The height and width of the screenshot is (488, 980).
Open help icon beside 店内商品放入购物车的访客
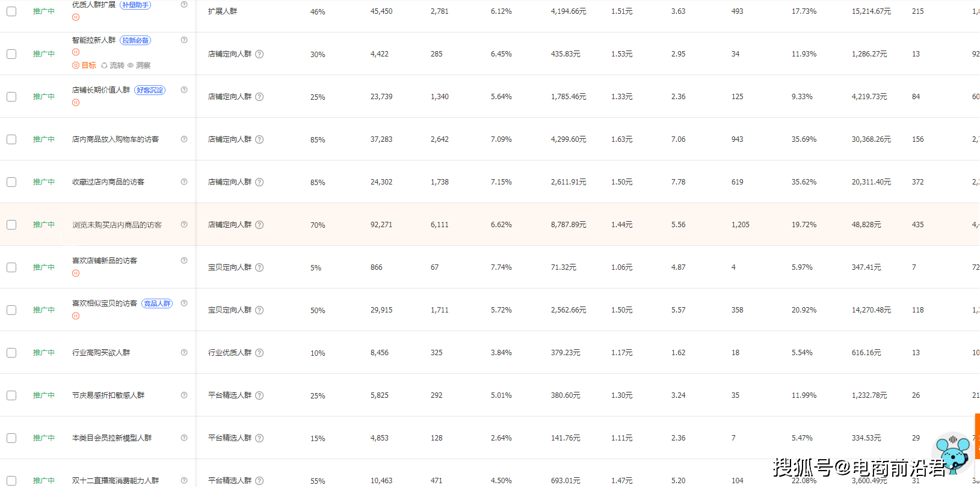184,139
